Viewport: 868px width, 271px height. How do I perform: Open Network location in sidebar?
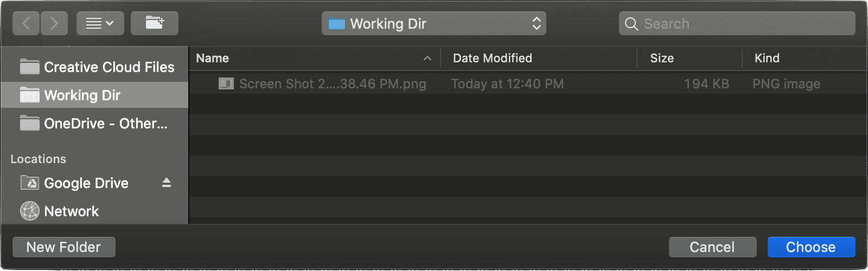[71, 211]
